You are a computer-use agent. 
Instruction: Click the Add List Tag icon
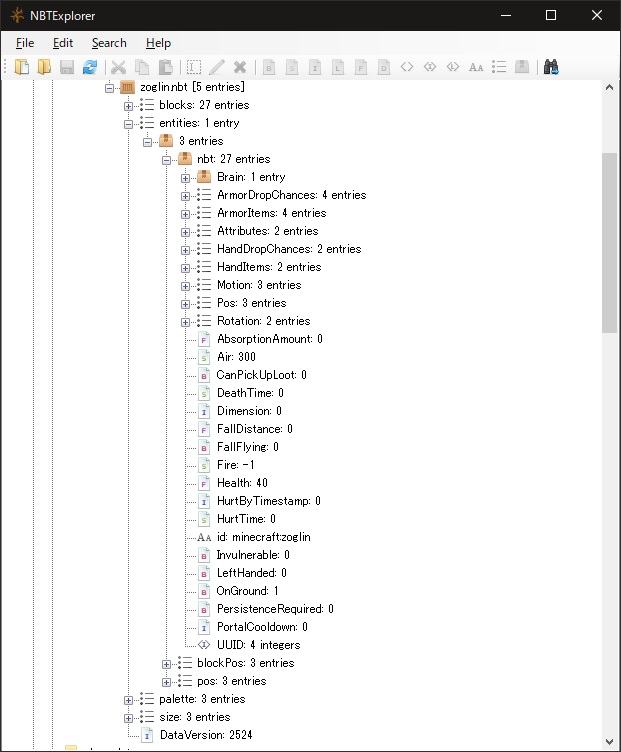coord(499,67)
